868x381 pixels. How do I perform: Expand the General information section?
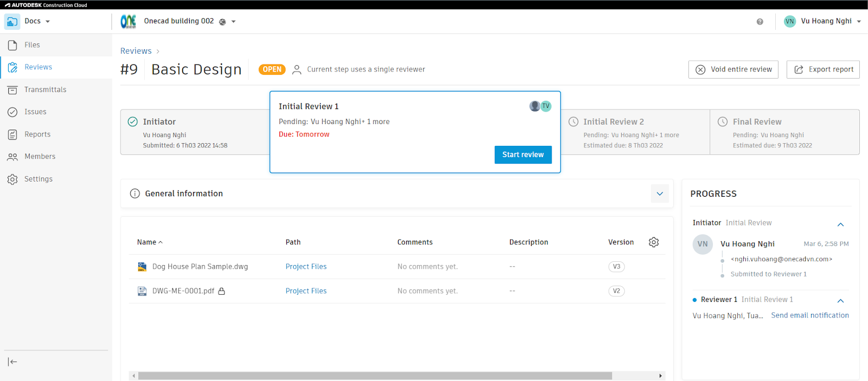click(x=660, y=193)
